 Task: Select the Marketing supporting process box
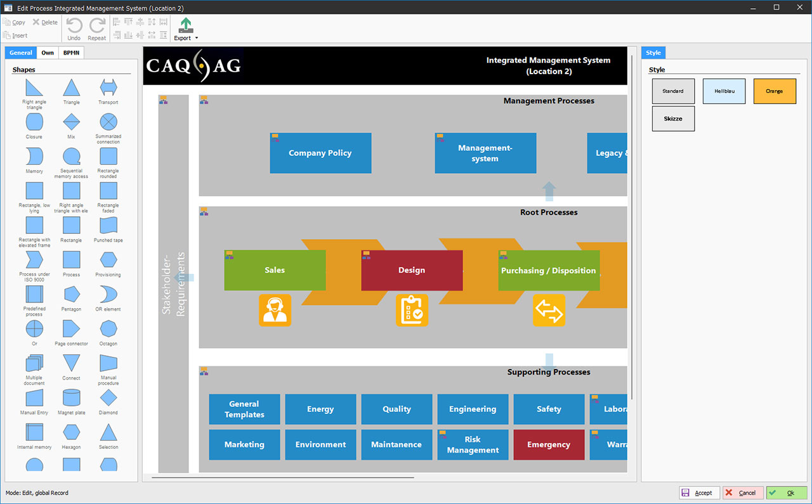244,444
